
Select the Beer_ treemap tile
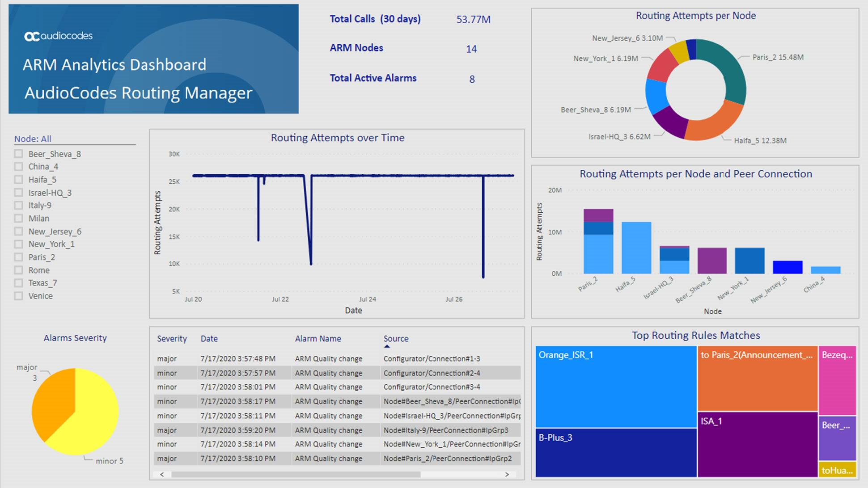tap(837, 438)
